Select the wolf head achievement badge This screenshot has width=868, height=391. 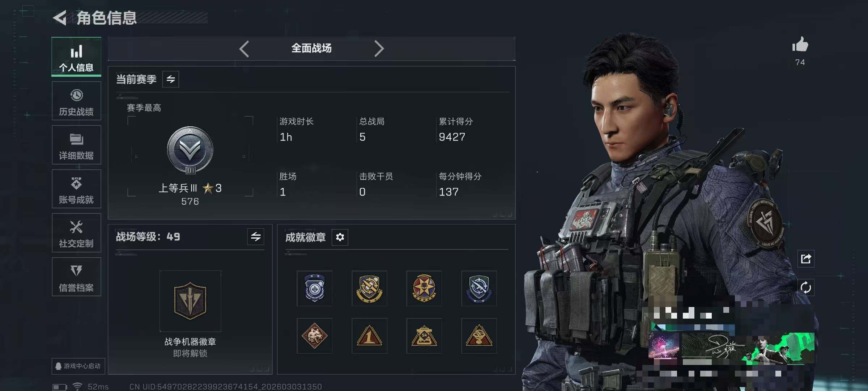314,336
